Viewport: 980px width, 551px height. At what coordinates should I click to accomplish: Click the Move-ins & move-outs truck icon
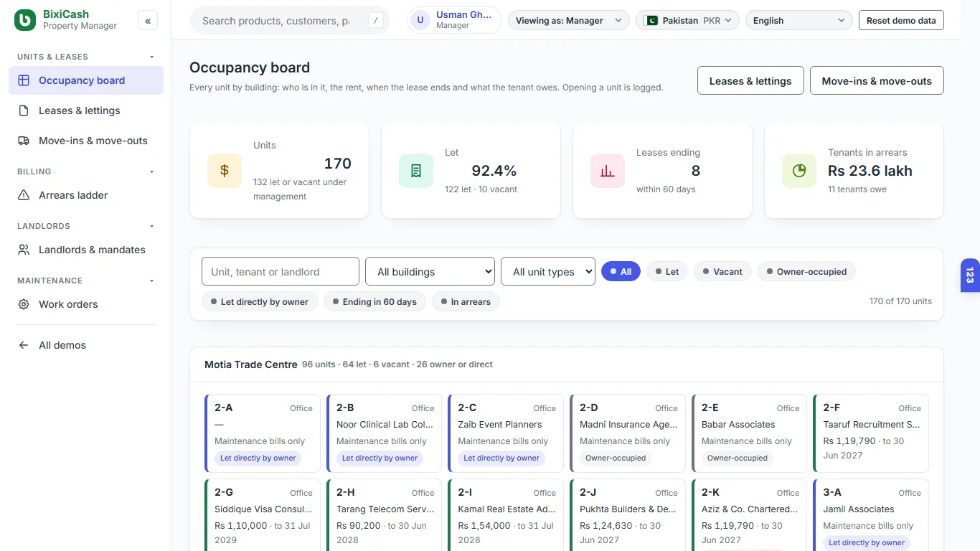point(24,141)
